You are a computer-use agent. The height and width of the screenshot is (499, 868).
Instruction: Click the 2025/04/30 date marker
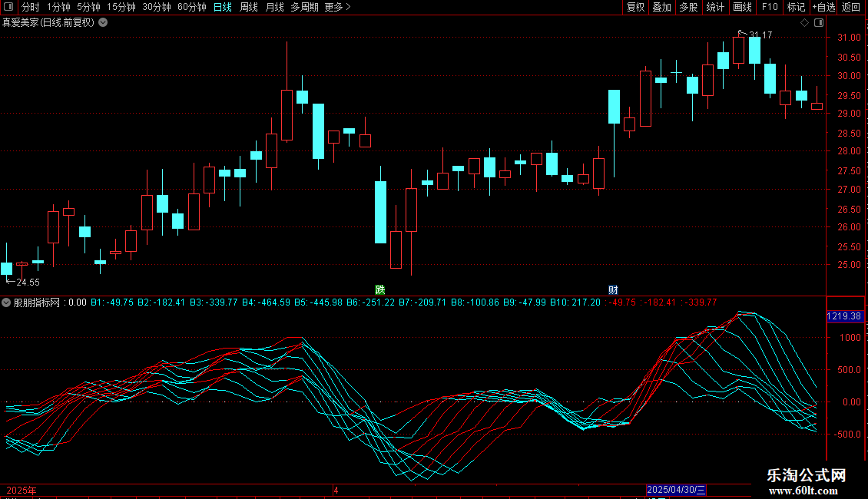click(x=676, y=490)
